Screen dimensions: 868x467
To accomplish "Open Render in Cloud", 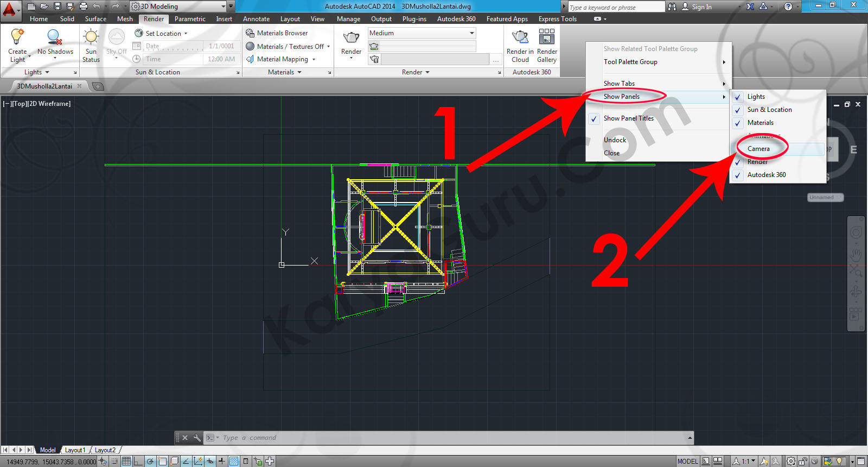I will (x=520, y=38).
